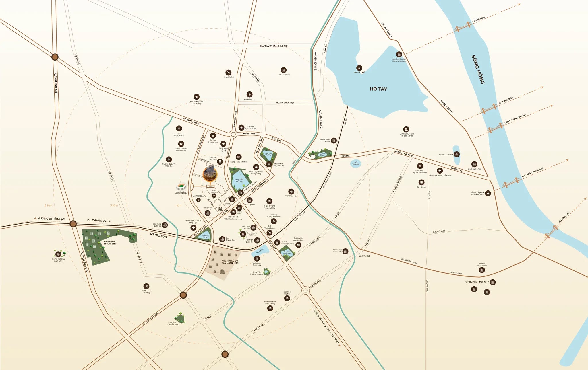
Task: Select the Bệnh Viện Phụ Sản TW cross icon
Action: click(440, 171)
